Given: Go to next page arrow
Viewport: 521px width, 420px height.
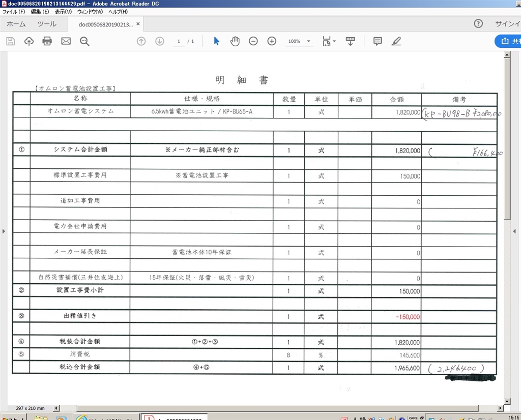Looking at the screenshot, I should click(160, 41).
